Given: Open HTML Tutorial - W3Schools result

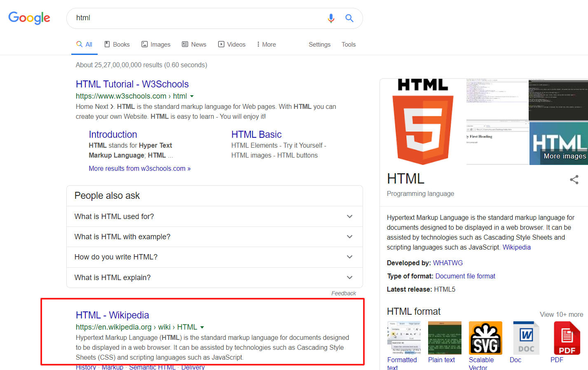Looking at the screenshot, I should coord(132,84).
